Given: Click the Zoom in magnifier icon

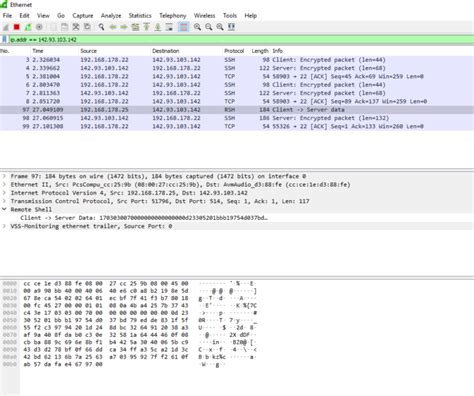Looking at the screenshot, I should coord(197,27).
